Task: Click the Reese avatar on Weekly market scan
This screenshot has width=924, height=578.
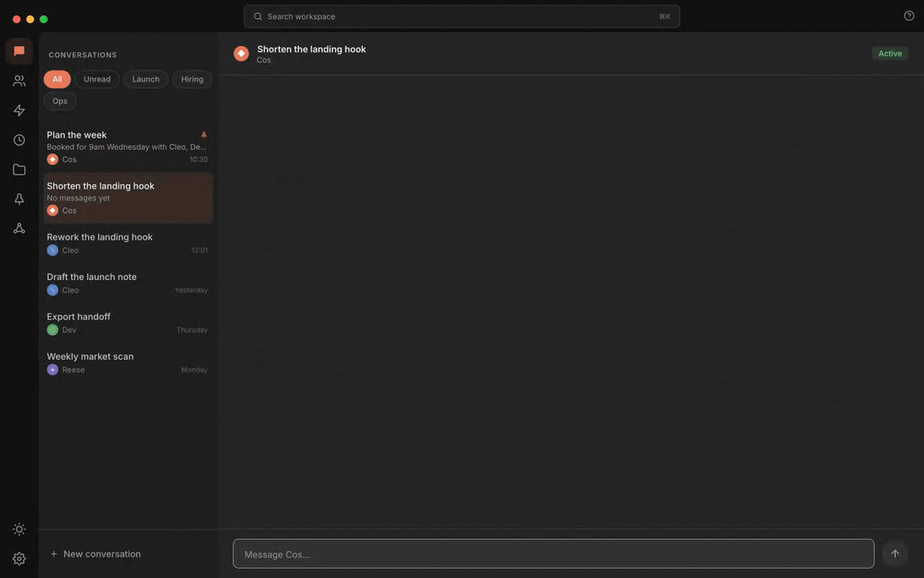Action: [52, 370]
